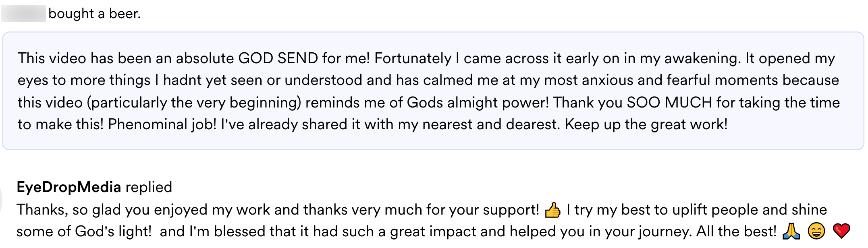Image resolution: width=868 pixels, height=248 pixels.
Task: Click "Keep up the great work!" sentence
Action: pyautogui.click(x=646, y=124)
